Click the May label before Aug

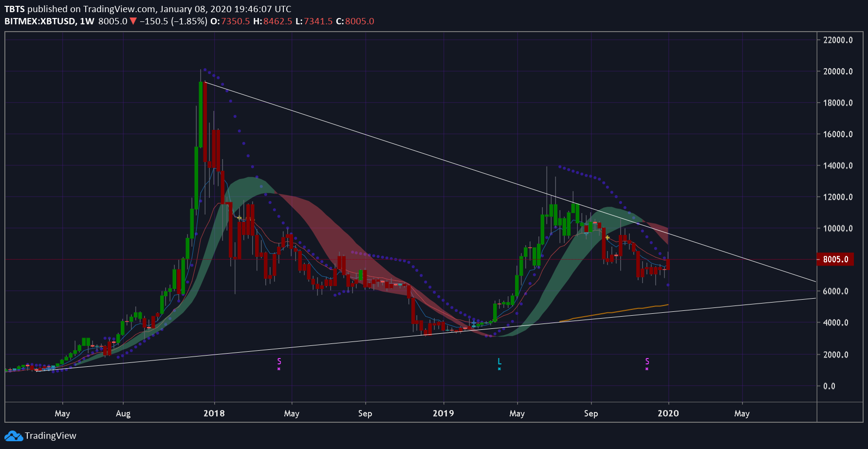click(x=62, y=414)
